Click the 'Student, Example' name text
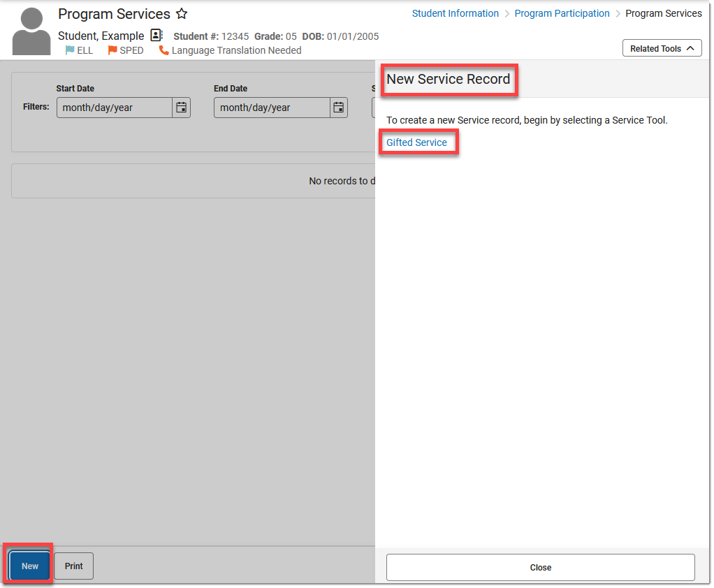This screenshot has height=588, width=714. click(101, 36)
